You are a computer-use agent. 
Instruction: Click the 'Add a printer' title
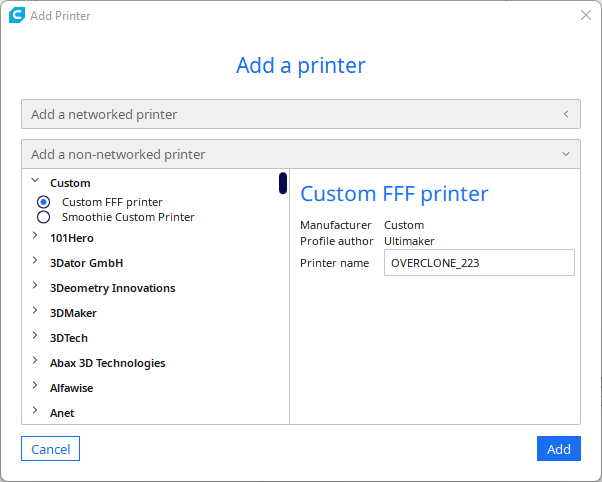click(301, 66)
